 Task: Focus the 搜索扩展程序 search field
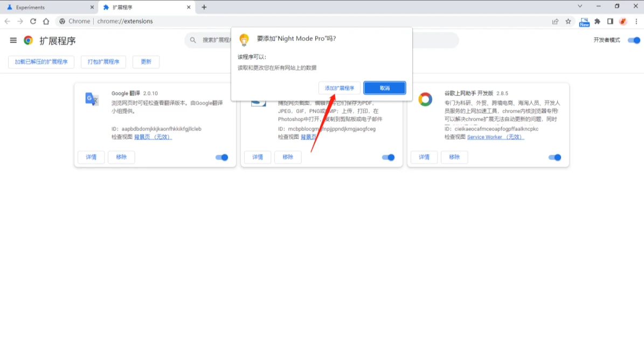321,40
